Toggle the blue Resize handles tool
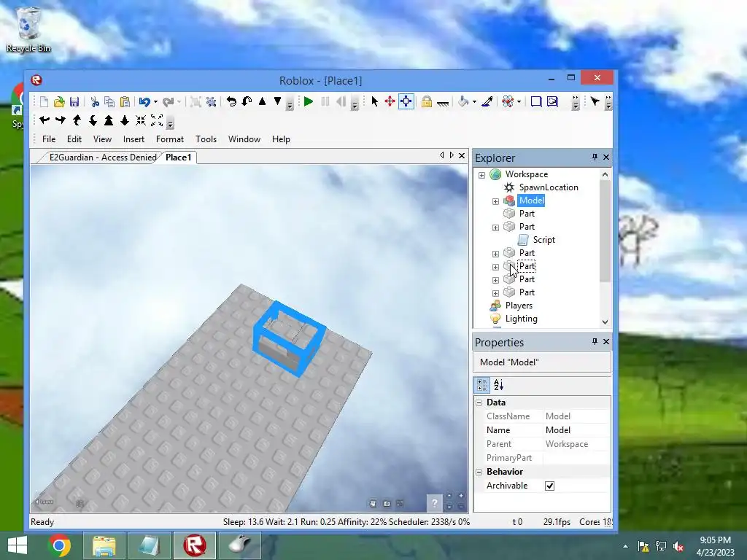 coord(406,101)
